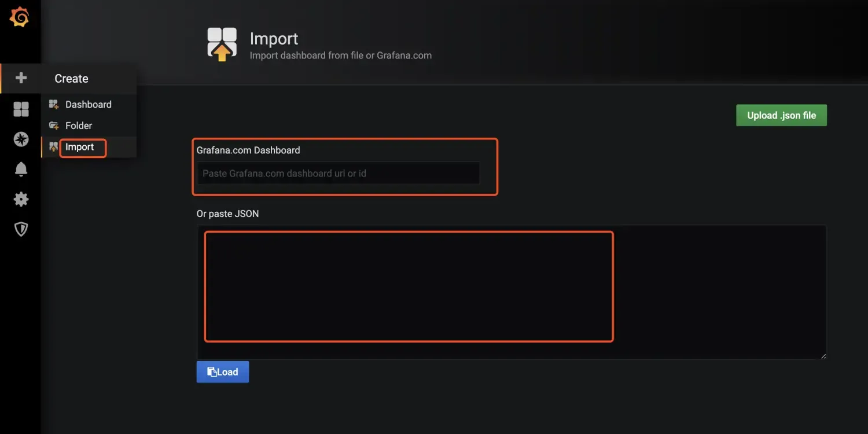Open Alerting via the bell icon
Screen dimensions: 868x434
(21, 169)
